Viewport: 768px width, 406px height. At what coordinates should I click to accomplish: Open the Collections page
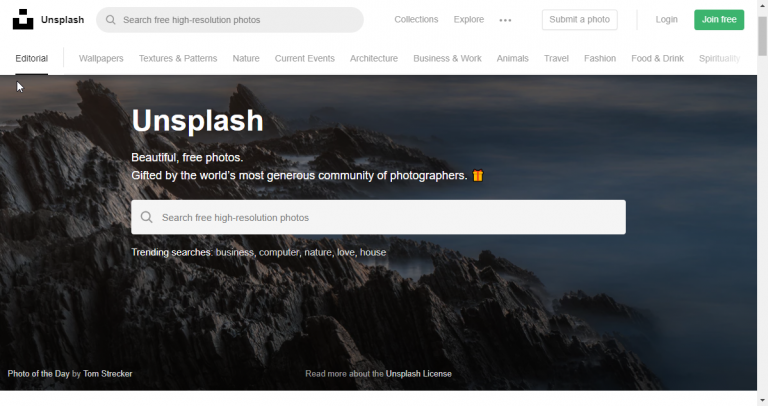click(x=416, y=20)
